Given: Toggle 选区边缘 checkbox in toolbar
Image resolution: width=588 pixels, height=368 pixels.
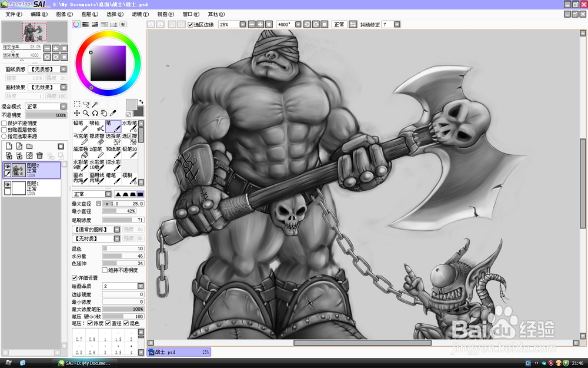Looking at the screenshot, I should tap(190, 25).
